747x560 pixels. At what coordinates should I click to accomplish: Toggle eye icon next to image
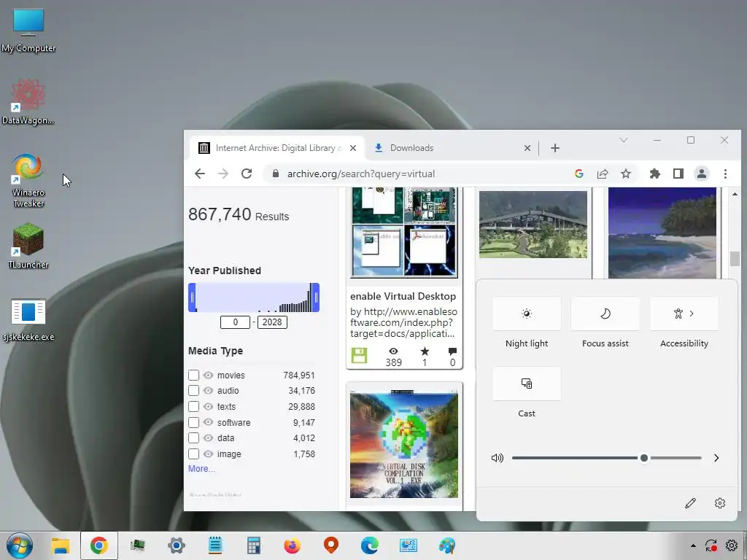(208, 454)
